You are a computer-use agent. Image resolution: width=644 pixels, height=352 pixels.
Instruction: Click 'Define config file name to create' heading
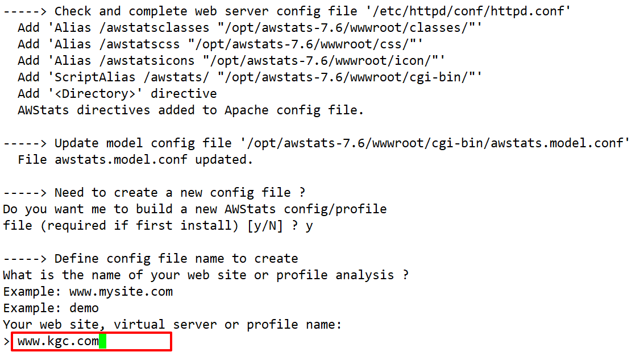(x=176, y=259)
